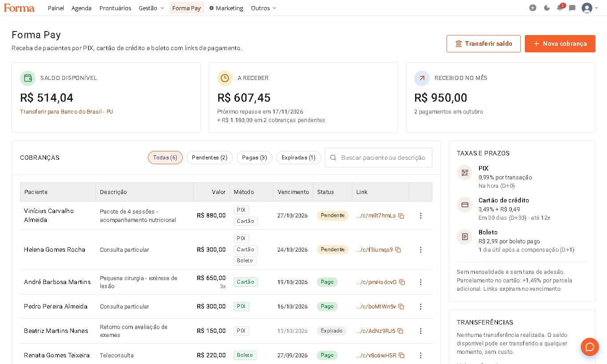Select the Forma Pay tab
607x364 pixels.
point(187,8)
